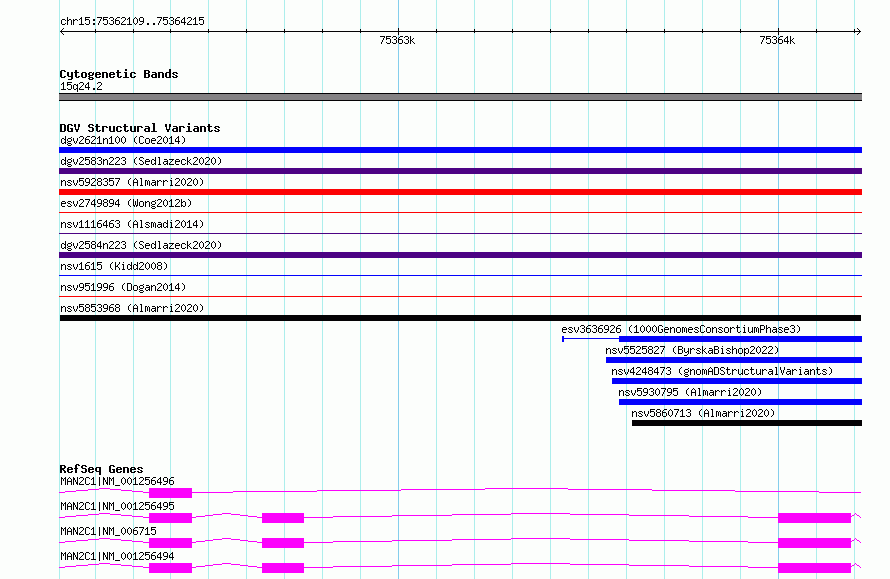Click the MAN2C1|NM_001256496 transcript exon
The width and height of the screenshot is (890, 579).
[170, 493]
